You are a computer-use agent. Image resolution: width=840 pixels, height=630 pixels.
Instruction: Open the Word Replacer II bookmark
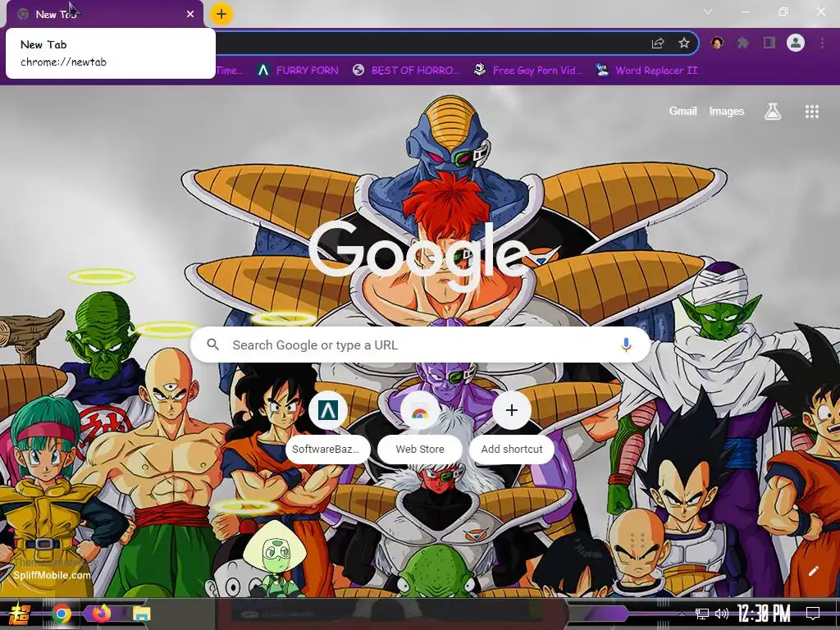pos(647,71)
